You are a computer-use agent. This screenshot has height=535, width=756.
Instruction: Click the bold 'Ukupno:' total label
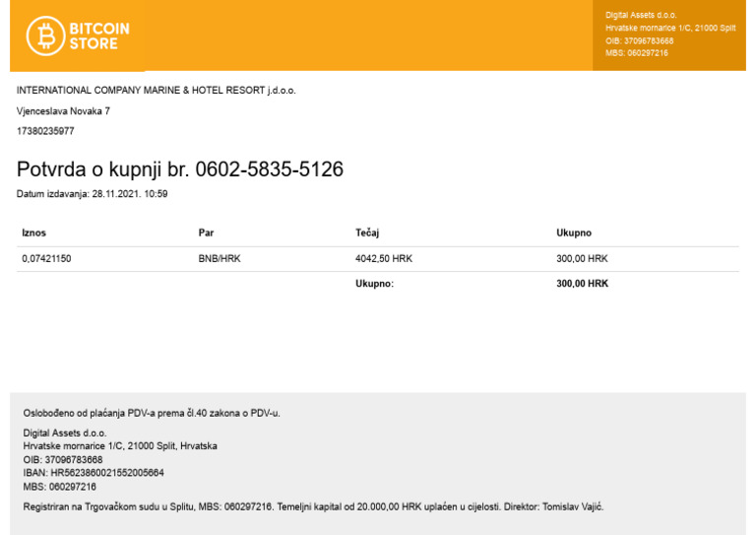[375, 284]
